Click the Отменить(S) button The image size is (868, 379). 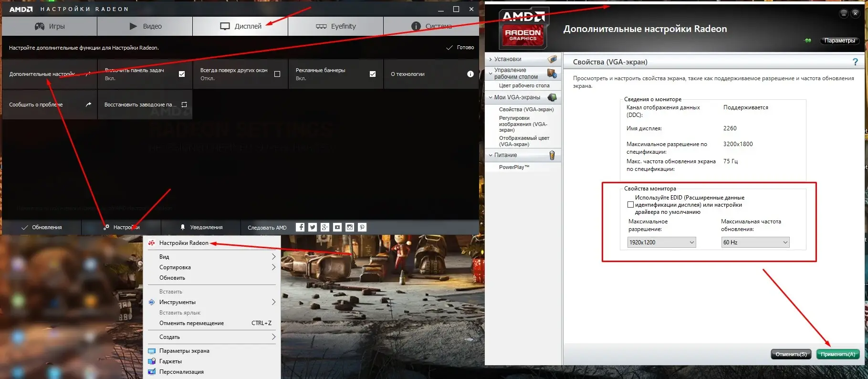[791, 354]
